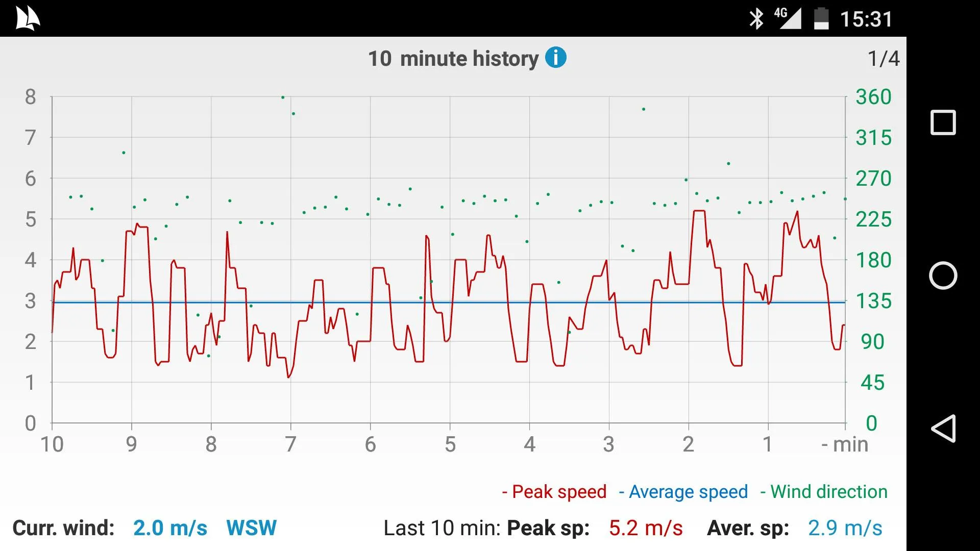Press the back navigation arrow
This screenshot has width=980, height=551.
tap(942, 428)
